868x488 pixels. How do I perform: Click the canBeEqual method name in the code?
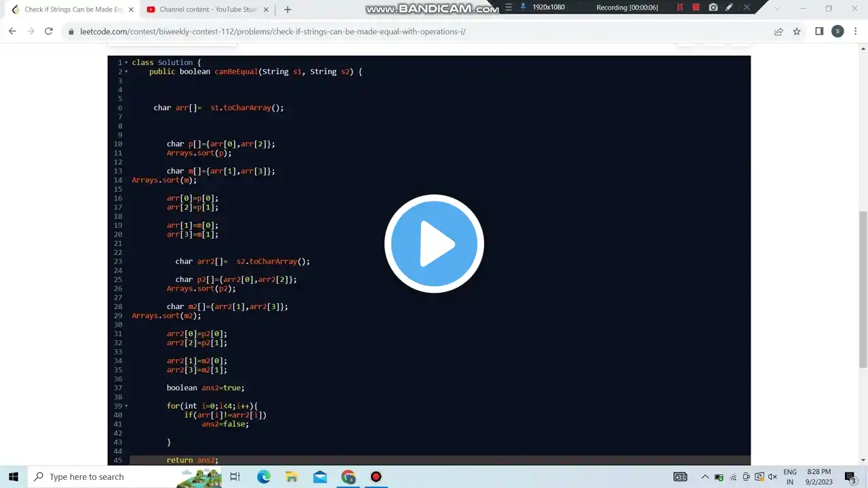[236, 71]
